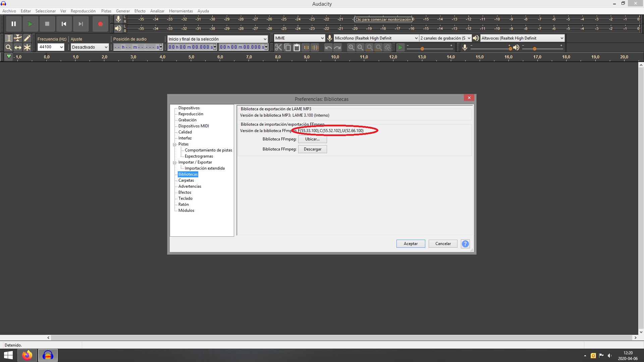The height and width of the screenshot is (362, 644).
Task: Select Carpetas in preferences tree
Action: 186,180
